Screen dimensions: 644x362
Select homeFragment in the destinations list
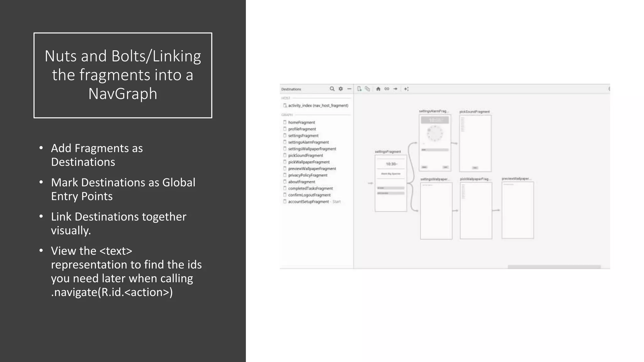coord(301,123)
